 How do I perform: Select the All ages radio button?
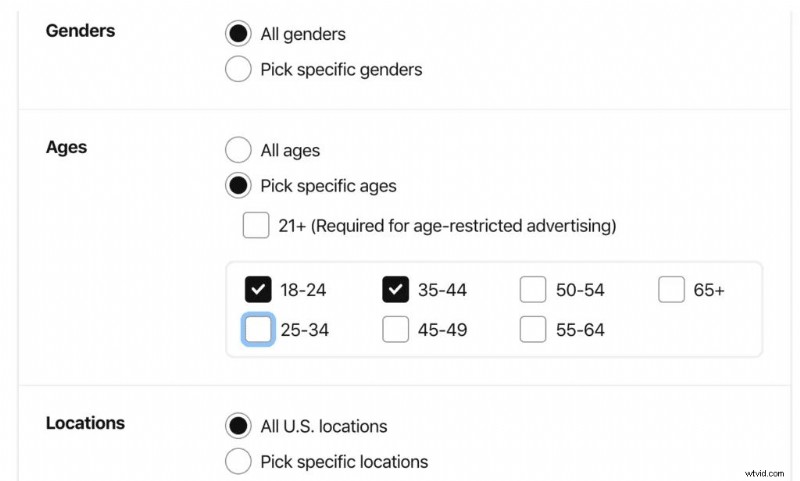(238, 150)
